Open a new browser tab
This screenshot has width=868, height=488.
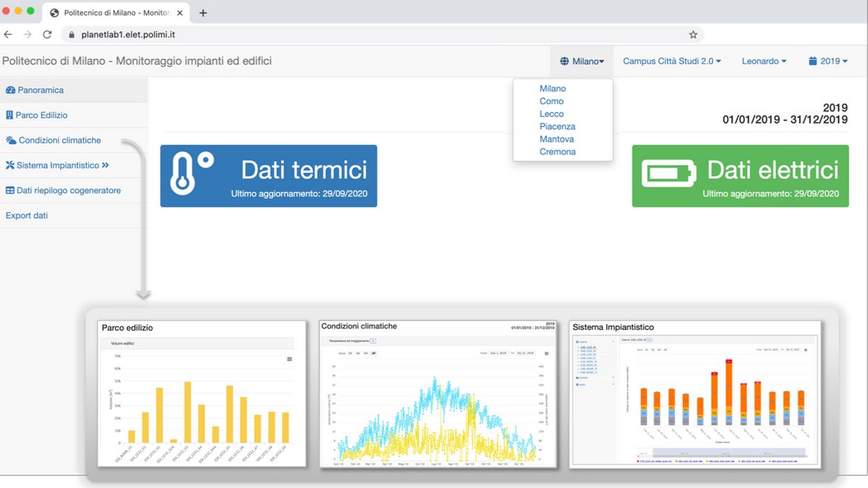pos(203,13)
